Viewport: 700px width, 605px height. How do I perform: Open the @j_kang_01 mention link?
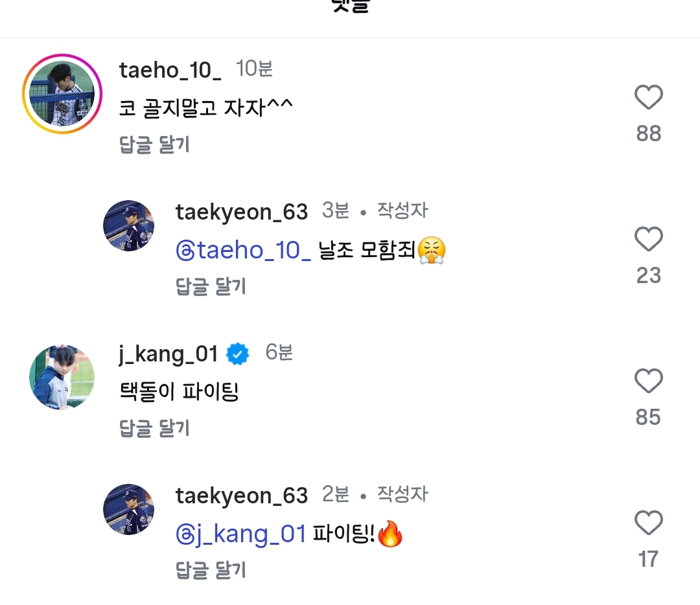(x=241, y=534)
